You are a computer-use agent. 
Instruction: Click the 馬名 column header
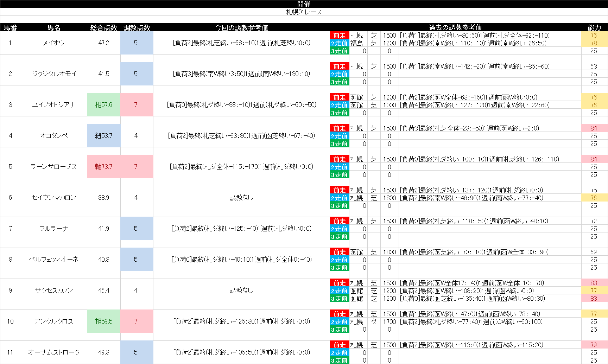(x=54, y=27)
